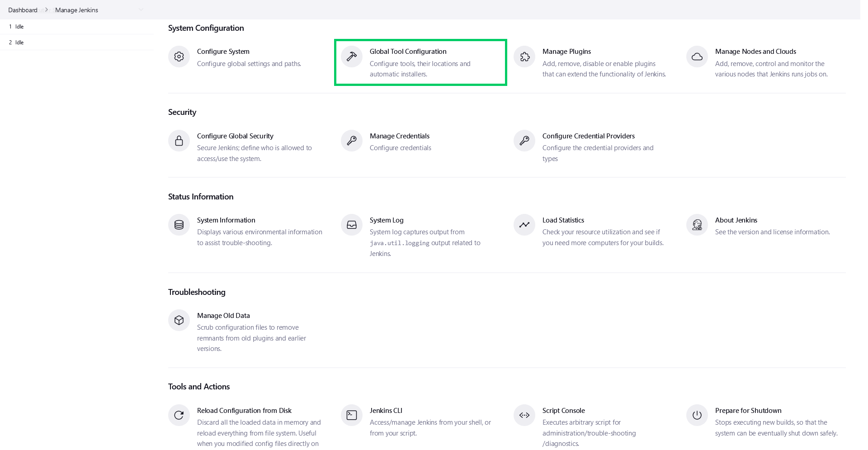Image resolution: width=868 pixels, height=450 pixels.
Task: Click the Reload Configuration from Disk icon
Action: 179,415
